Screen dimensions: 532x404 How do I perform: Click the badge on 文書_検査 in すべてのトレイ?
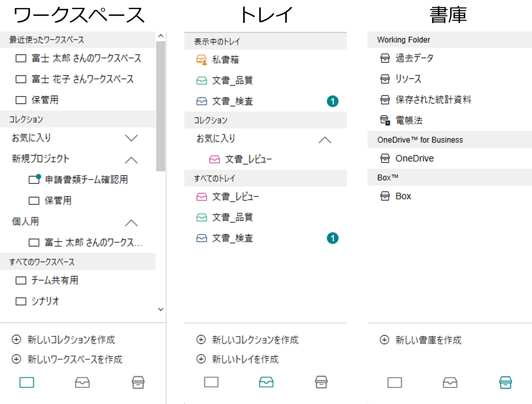(332, 238)
